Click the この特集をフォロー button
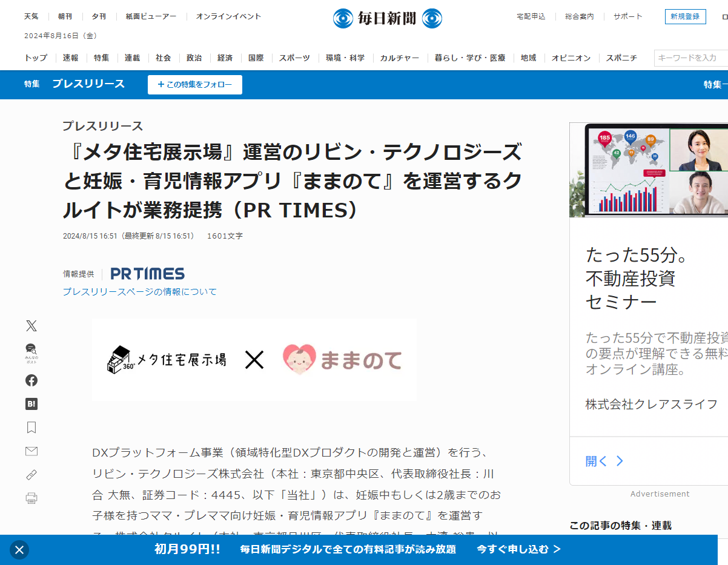Screen dimensions: 728x565 [x=195, y=85]
